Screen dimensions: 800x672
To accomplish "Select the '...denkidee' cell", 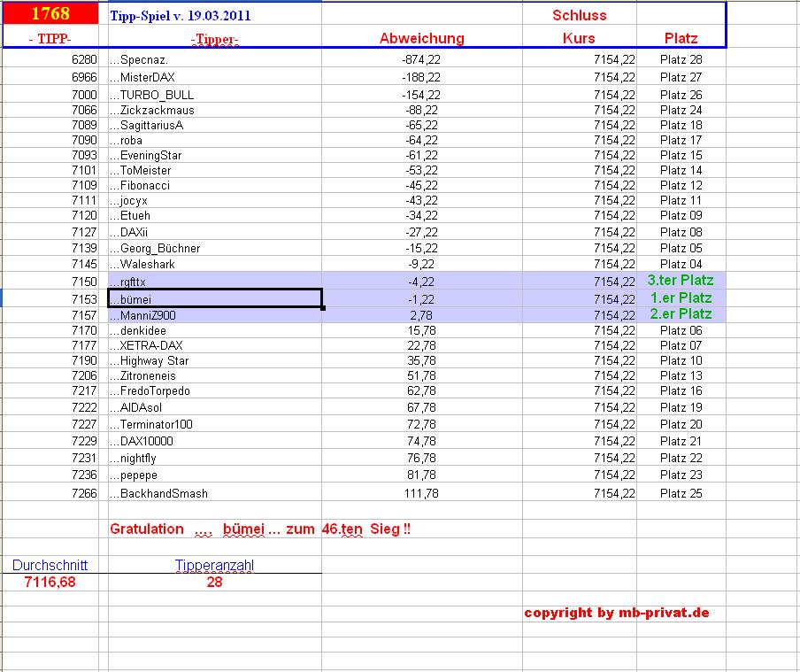I will [x=215, y=330].
